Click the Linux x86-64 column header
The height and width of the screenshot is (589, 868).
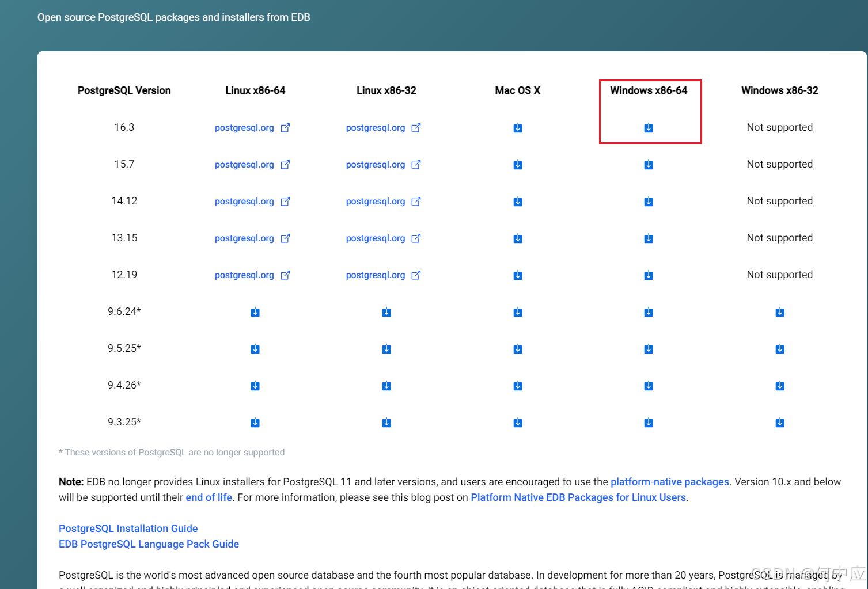coord(255,90)
